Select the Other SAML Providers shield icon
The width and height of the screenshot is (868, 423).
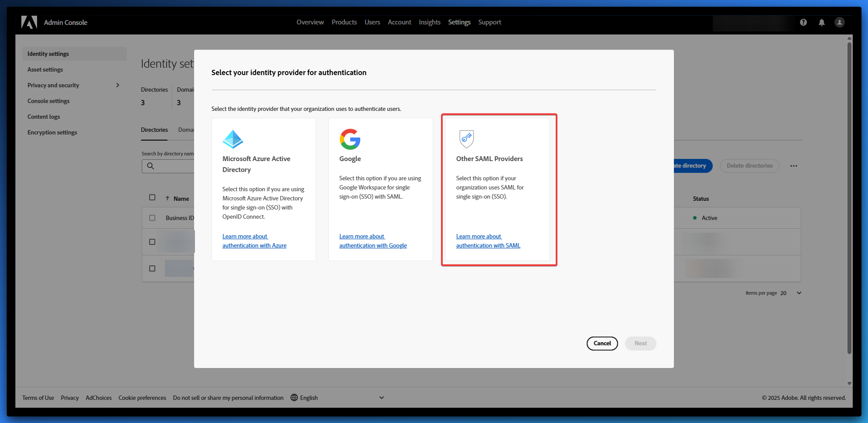[x=466, y=139]
